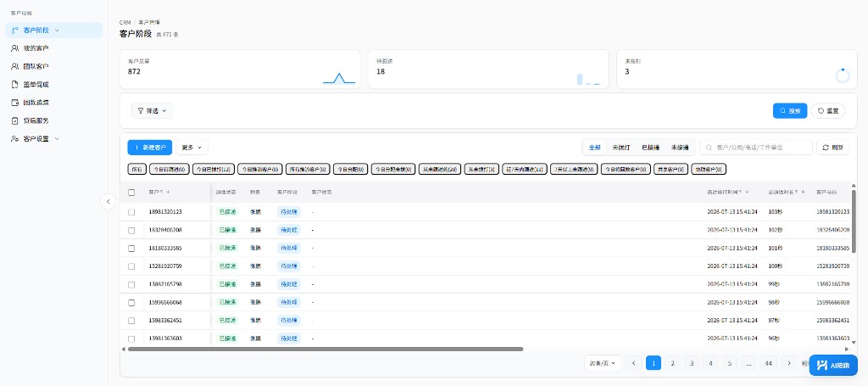Go to page 2
The width and height of the screenshot is (868, 386).
[x=672, y=363]
